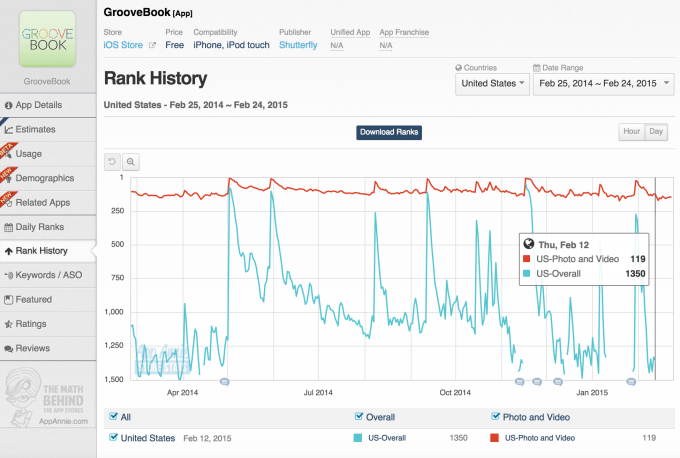This screenshot has height=458, width=680.
Task: Toggle the Overall checkbox
Action: 359,416
